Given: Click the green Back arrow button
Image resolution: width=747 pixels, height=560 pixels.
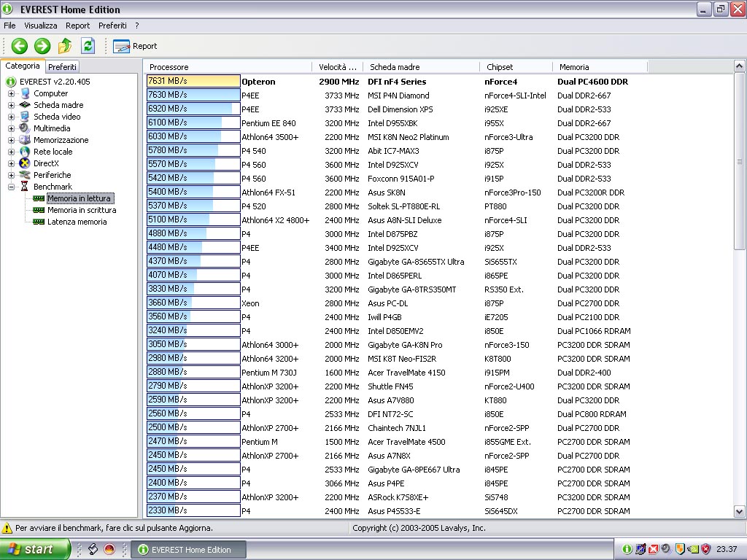Looking at the screenshot, I should tap(20, 46).
